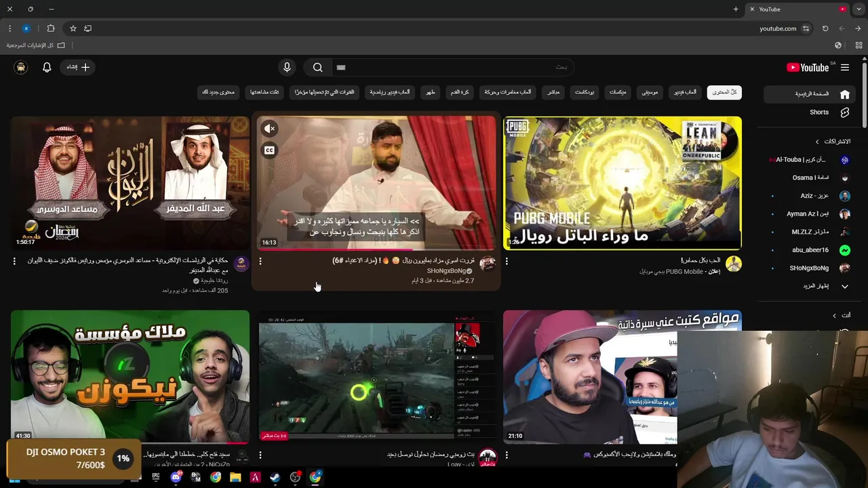Open more options for PUBG ad
The width and height of the screenshot is (868, 488).
click(x=507, y=261)
